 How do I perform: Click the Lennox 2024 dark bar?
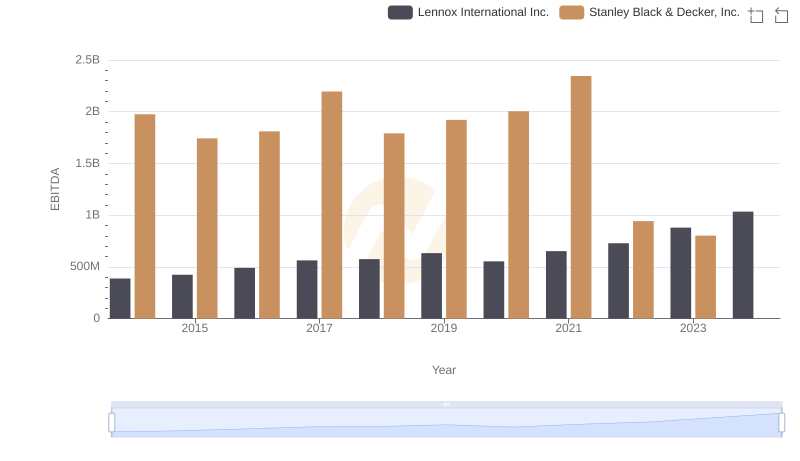pyautogui.click(x=743, y=265)
